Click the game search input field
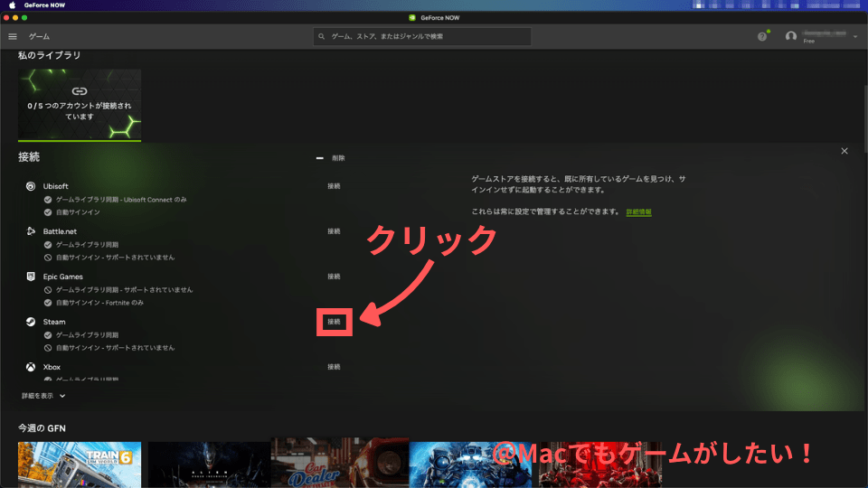 pos(422,36)
